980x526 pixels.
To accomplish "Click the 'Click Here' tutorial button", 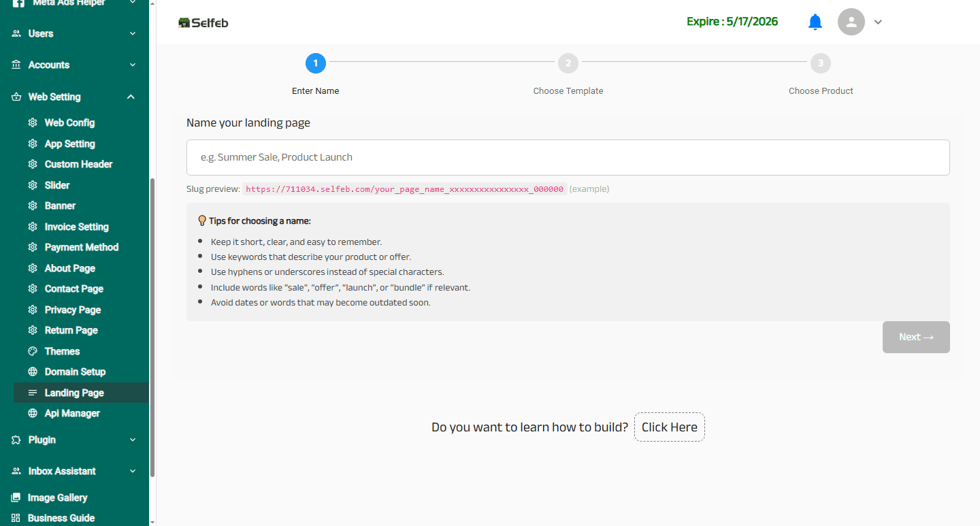I will click(669, 427).
